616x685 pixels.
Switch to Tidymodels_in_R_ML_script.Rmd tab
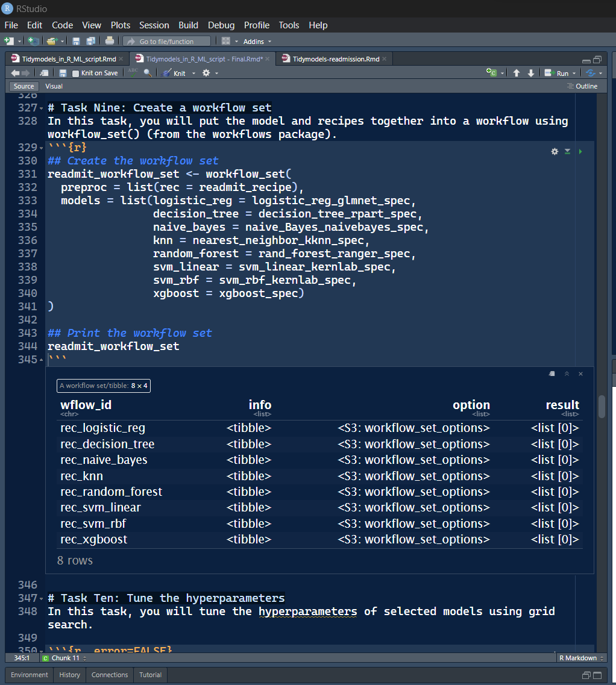pyautogui.click(x=69, y=59)
